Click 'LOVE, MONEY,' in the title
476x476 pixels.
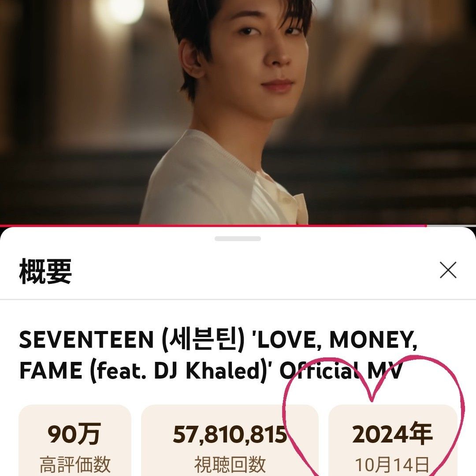(335, 340)
